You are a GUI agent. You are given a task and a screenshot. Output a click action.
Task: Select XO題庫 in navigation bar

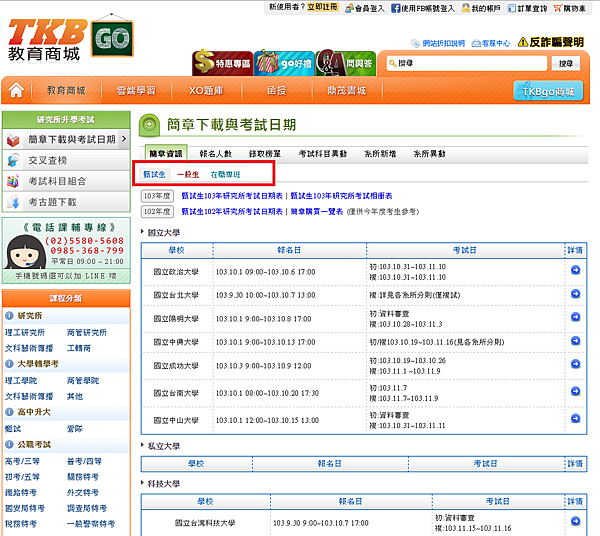click(206, 91)
